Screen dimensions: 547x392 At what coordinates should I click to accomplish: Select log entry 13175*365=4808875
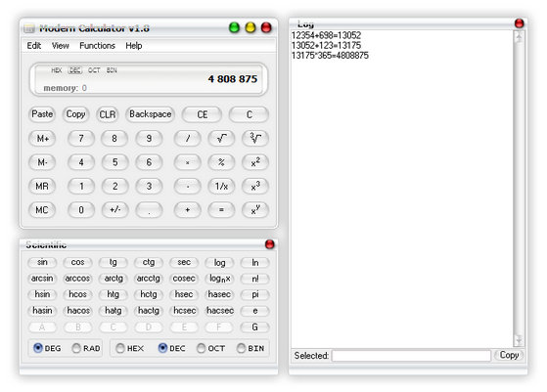tap(330, 56)
